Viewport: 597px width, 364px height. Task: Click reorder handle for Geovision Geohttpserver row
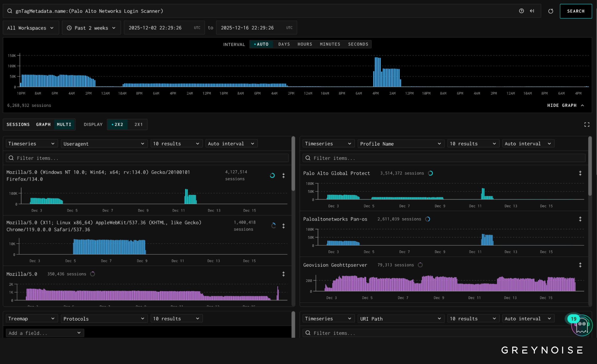click(x=580, y=265)
